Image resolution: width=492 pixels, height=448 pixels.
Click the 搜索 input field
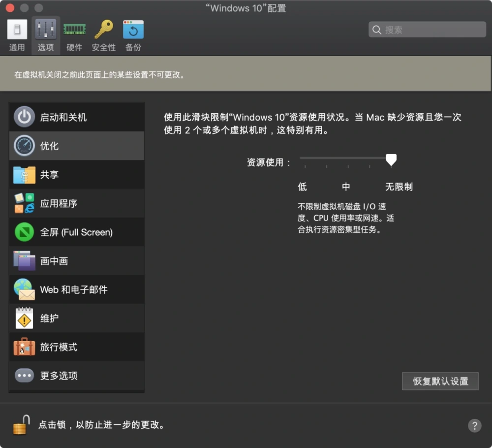click(427, 30)
